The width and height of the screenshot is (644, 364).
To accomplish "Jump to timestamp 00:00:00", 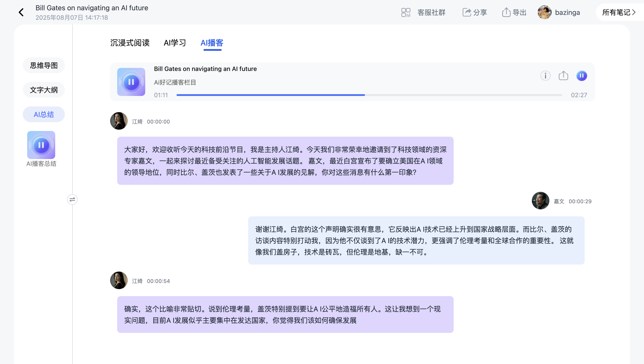I will 158,122.
